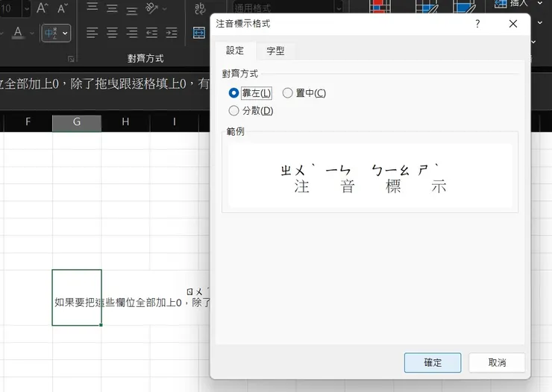Click the Merge and Center icon
Image resolution: width=552 pixels, height=392 pixels.
199,33
